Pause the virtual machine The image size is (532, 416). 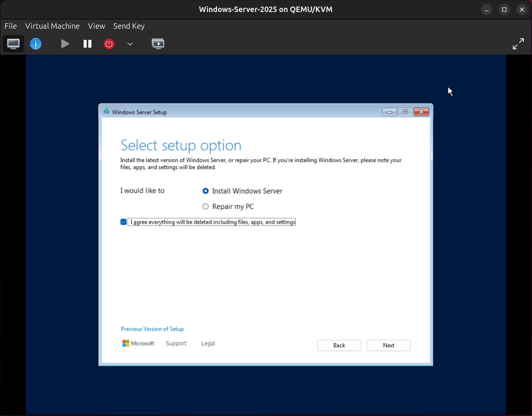tap(87, 44)
